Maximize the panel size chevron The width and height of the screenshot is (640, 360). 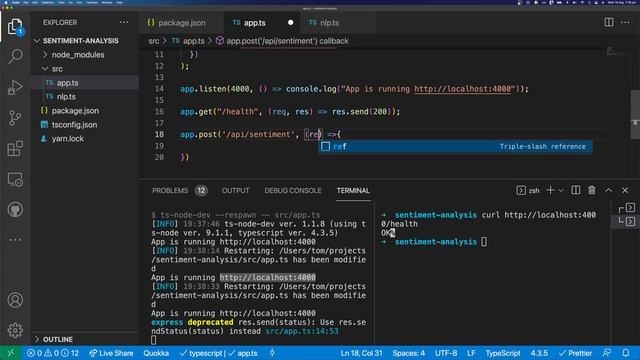click(609, 190)
